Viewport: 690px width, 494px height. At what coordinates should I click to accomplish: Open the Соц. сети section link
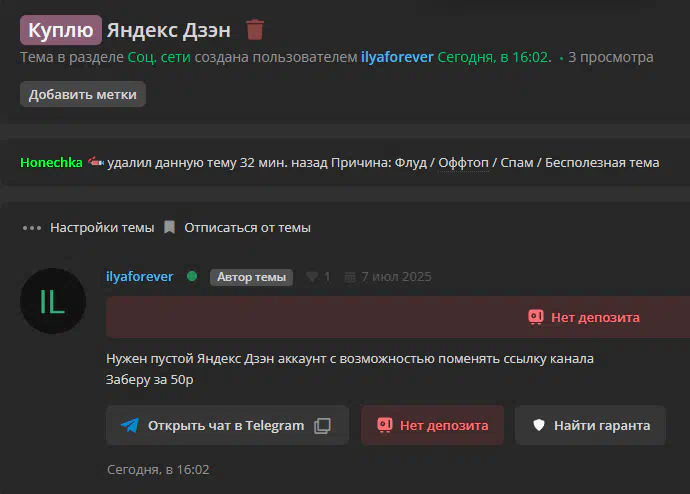(x=159, y=57)
